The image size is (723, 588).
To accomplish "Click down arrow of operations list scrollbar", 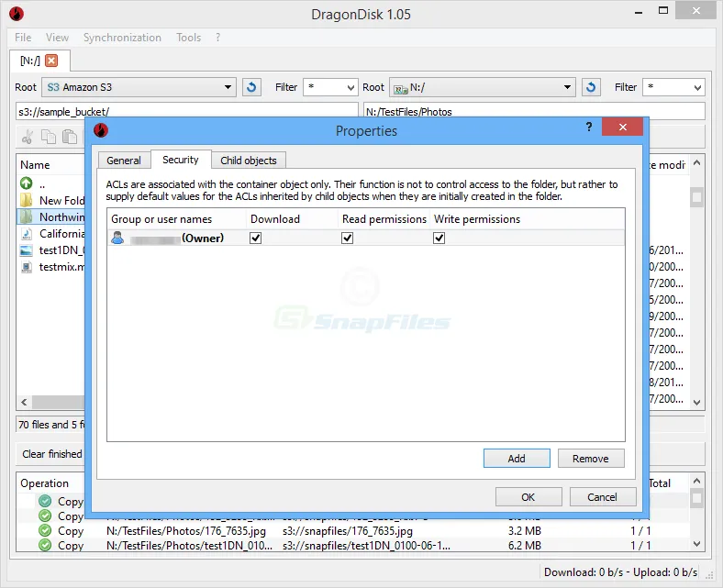I will tap(696, 544).
